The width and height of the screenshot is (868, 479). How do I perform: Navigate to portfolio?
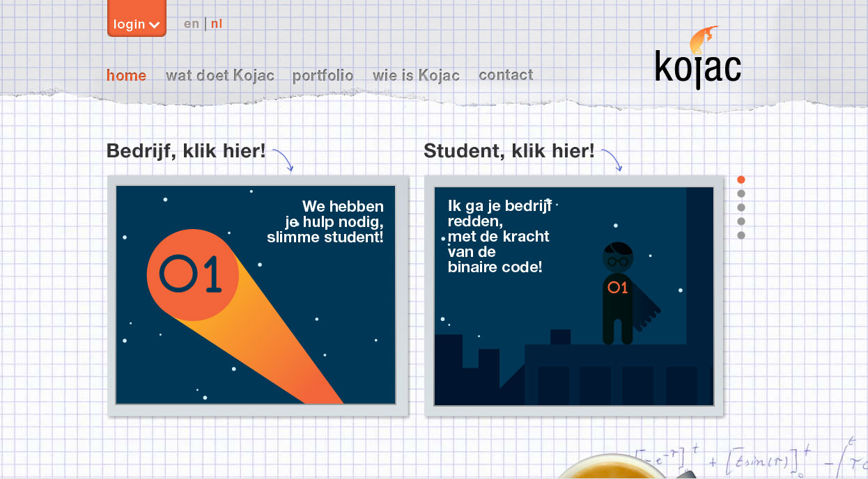[323, 75]
